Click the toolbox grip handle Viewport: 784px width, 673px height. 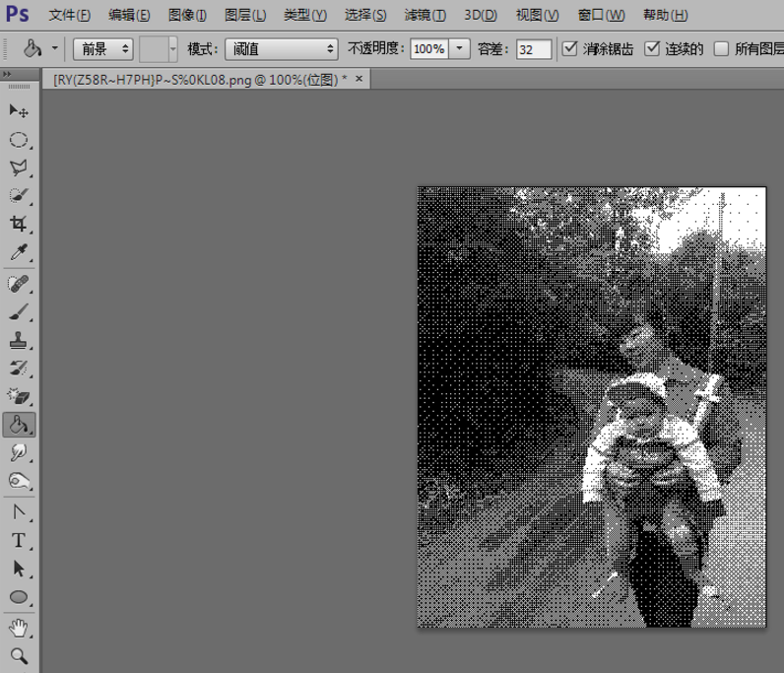(x=19, y=87)
